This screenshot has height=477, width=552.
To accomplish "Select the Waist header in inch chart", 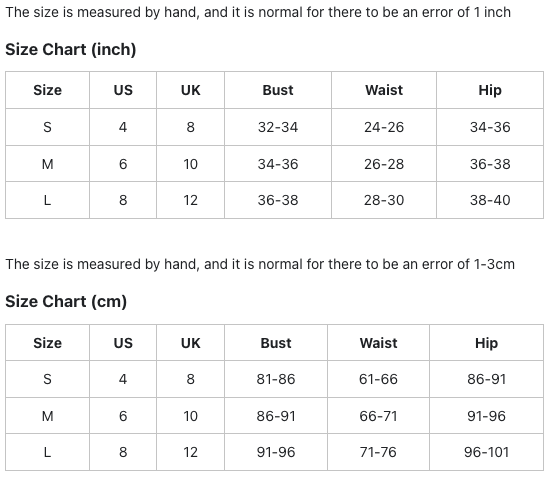I will click(384, 90).
